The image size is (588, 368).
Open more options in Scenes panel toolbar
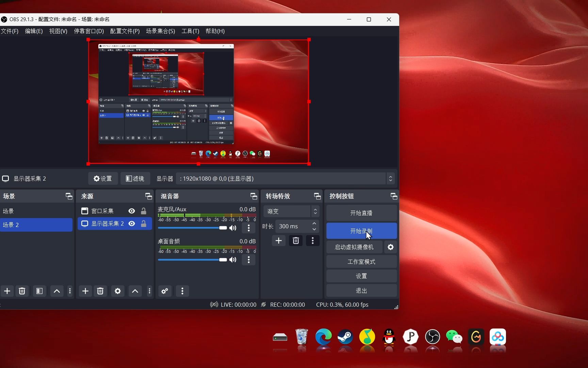click(x=70, y=291)
